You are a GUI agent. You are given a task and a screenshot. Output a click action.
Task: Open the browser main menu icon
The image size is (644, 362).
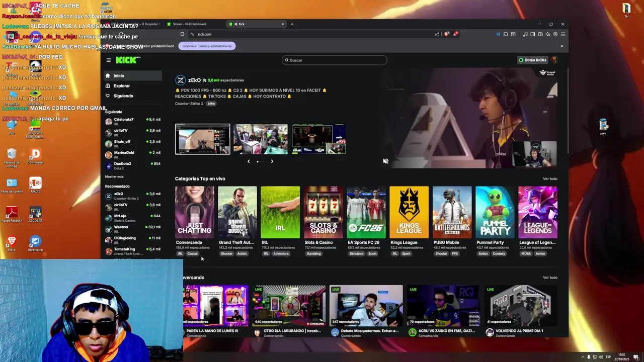click(563, 34)
